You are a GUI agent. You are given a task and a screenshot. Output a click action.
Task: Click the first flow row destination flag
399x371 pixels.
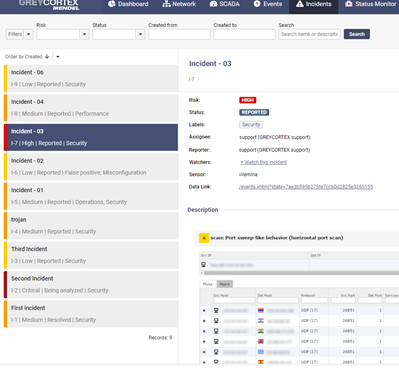[261, 310]
